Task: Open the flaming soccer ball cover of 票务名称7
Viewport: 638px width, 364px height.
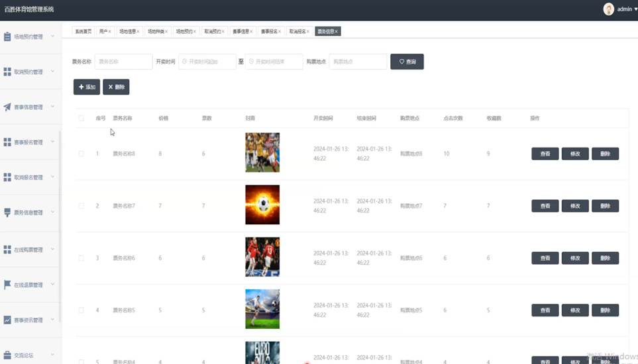Action: tap(262, 205)
